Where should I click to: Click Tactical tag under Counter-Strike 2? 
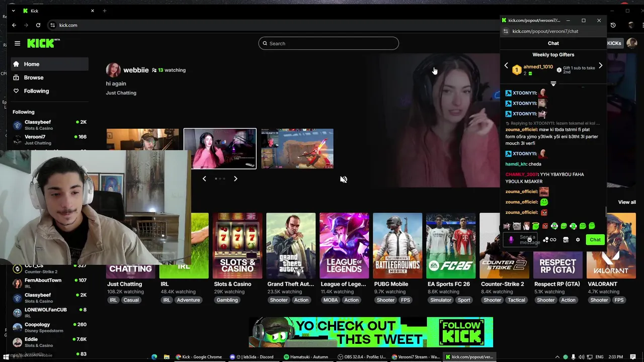(x=516, y=300)
